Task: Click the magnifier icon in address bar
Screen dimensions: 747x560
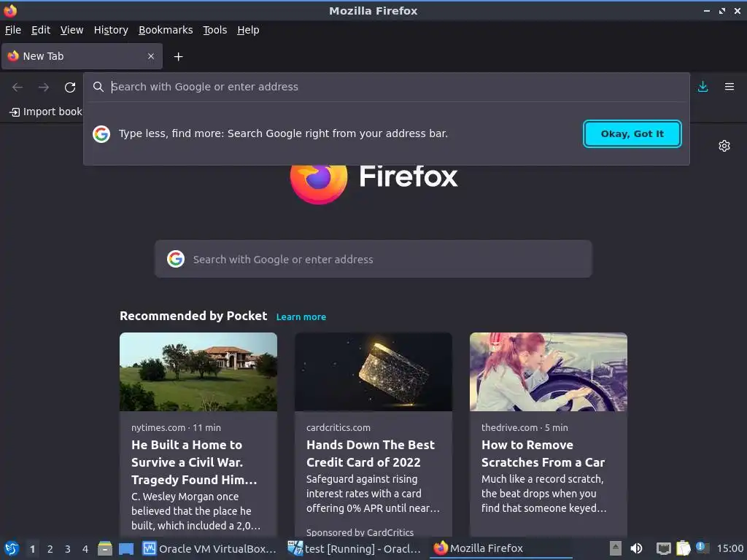Action: (x=98, y=87)
